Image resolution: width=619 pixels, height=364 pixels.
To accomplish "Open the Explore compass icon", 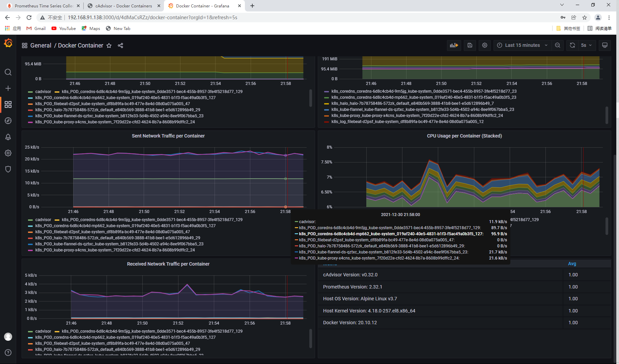I will [8, 121].
